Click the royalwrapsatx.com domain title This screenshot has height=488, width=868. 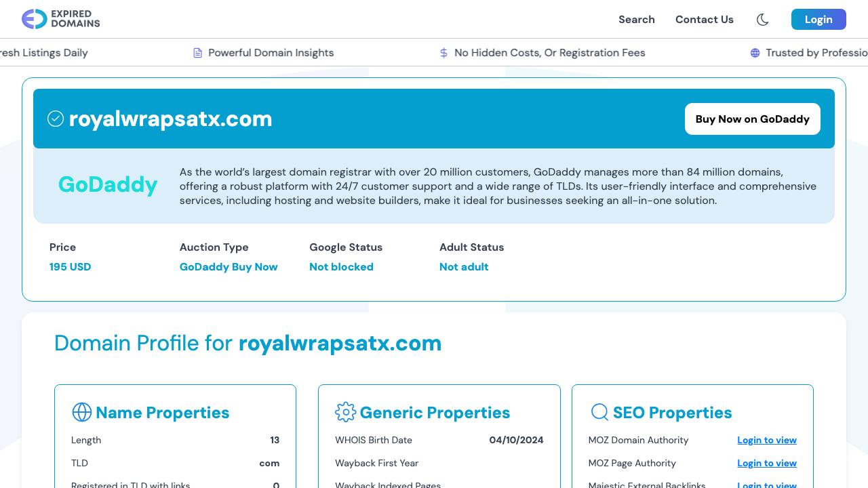(170, 119)
